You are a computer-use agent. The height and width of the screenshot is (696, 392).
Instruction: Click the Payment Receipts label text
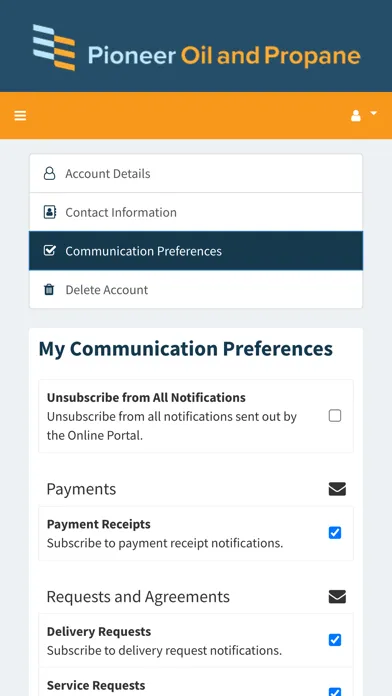tap(99, 524)
